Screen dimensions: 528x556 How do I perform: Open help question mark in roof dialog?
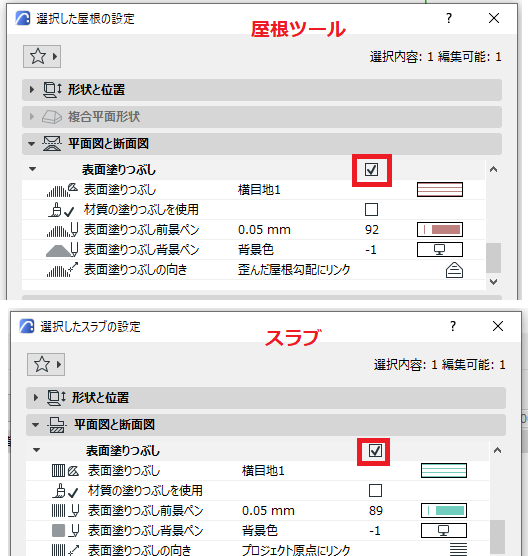[x=449, y=18]
